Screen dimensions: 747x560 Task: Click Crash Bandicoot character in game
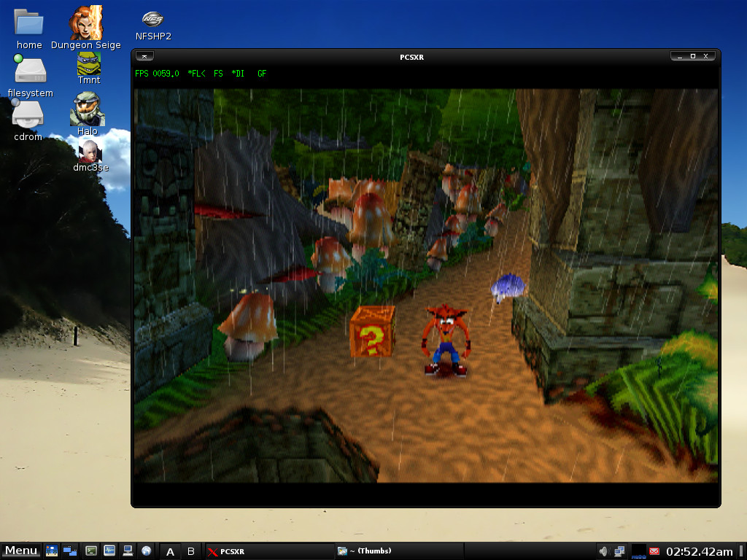446,341
